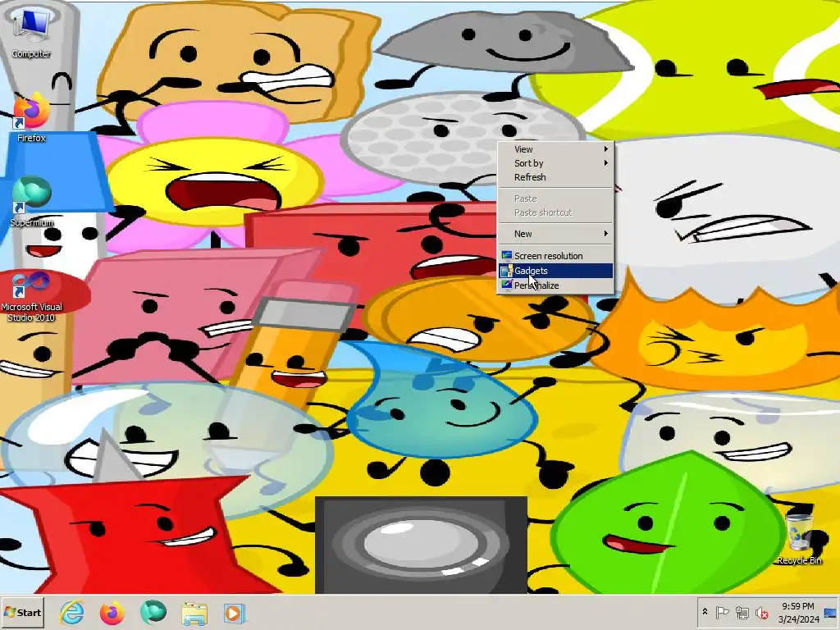Viewport: 840px width, 630px height.
Task: Select the Microsoft Visual Studio 2010 shortcut
Action: [x=32, y=296]
